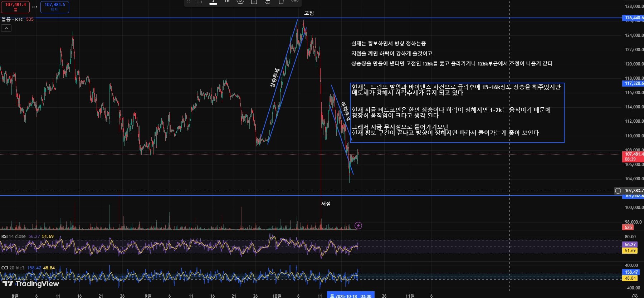
Task: Select the 상승추세 trend channel label
Action: pyautogui.click(x=275, y=78)
